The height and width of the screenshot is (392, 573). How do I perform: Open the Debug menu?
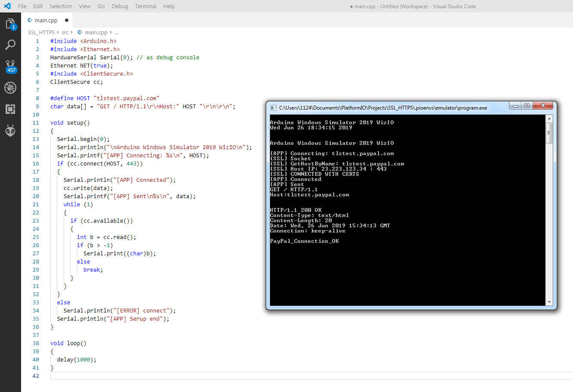tap(120, 6)
